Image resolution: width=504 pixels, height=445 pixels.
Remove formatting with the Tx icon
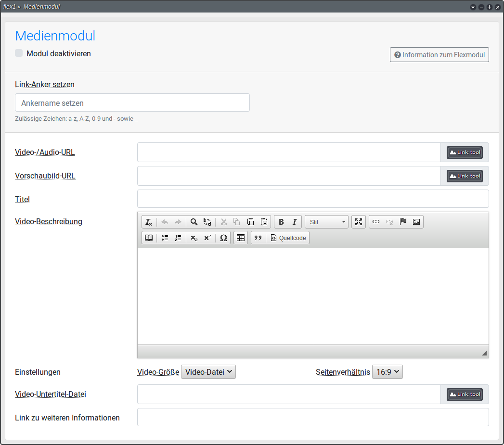(148, 222)
